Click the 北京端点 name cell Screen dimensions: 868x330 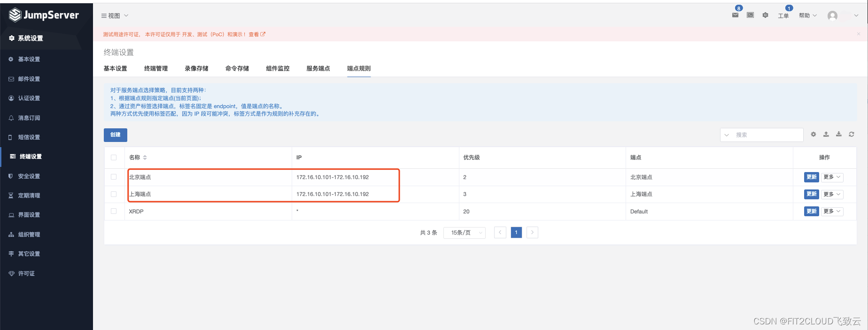point(140,177)
